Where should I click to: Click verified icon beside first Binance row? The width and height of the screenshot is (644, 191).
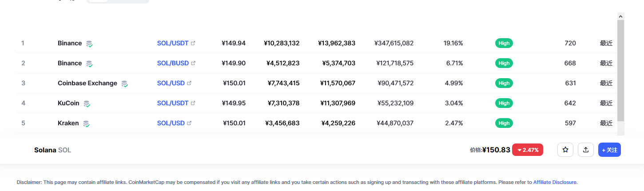(89, 44)
